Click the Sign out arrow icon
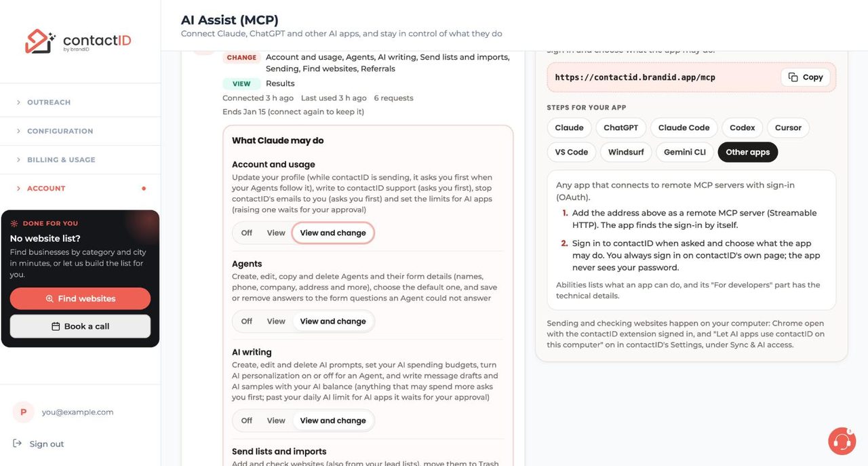 pos(17,444)
